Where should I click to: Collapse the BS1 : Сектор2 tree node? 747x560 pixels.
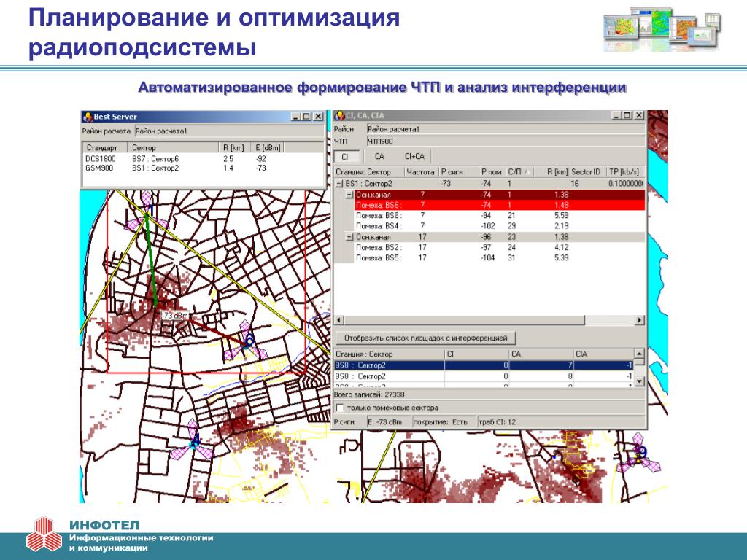coord(338,184)
